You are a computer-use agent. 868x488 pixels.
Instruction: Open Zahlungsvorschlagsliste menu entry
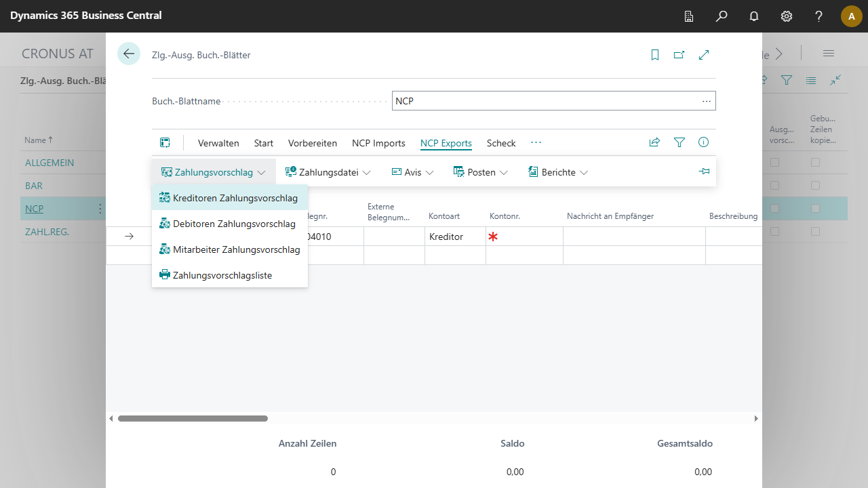[230, 274]
